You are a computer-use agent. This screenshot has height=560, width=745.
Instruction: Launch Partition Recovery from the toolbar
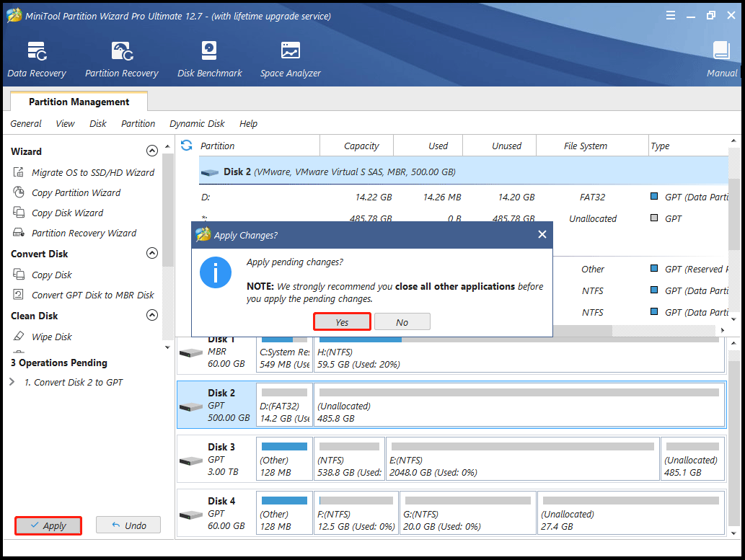(122, 59)
